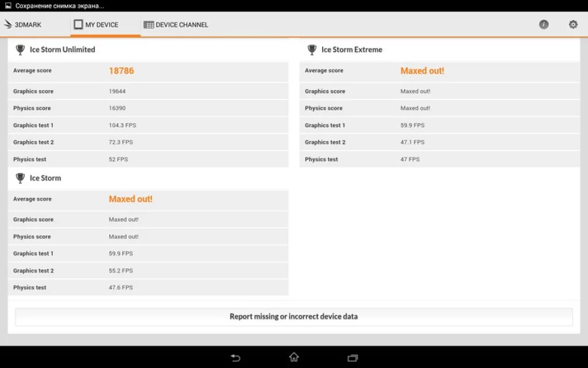The height and width of the screenshot is (368, 588).
Task: Tap the trophy icon beside the plain Ice Storm heading
Action: [20, 178]
